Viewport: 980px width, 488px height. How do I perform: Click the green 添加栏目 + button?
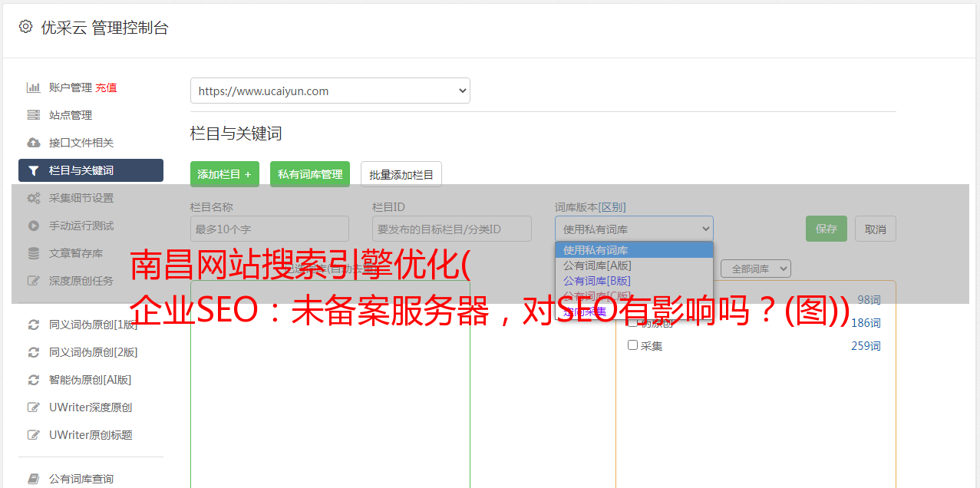click(225, 174)
